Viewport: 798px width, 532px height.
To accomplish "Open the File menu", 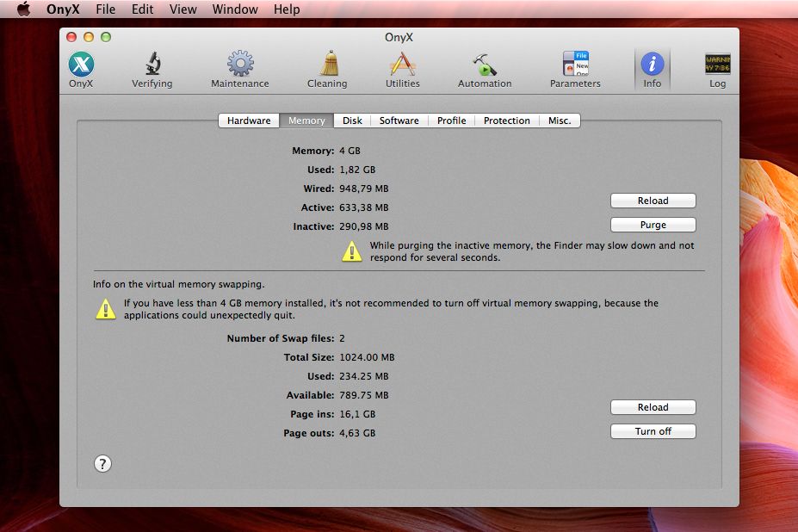I will tap(106, 9).
